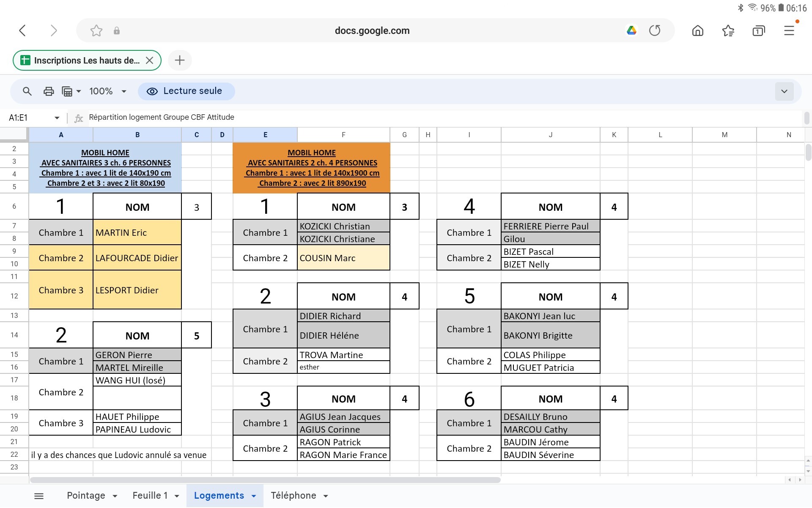Viewport: 812px width, 508px height.
Task: Select the MARTIN Eric cell
Action: [137, 232]
